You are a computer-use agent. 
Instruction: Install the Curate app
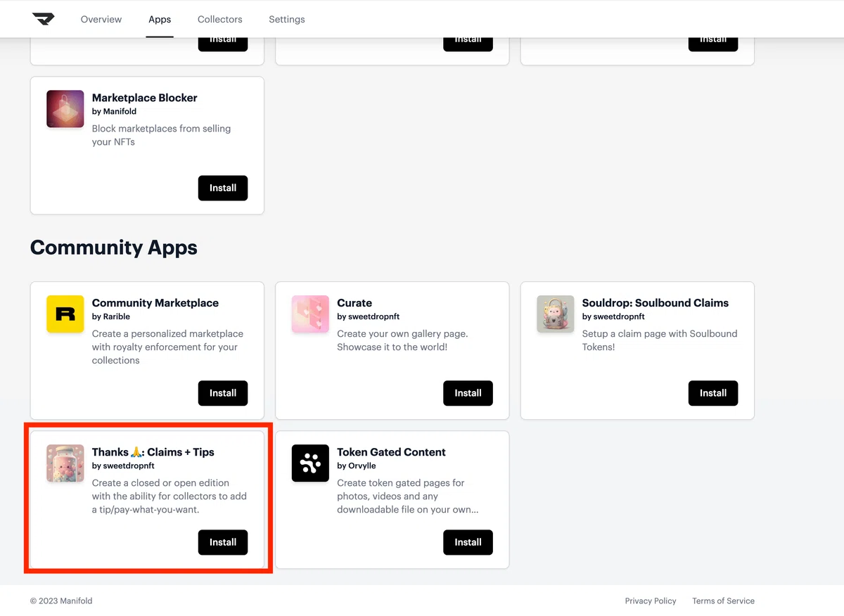pos(468,393)
